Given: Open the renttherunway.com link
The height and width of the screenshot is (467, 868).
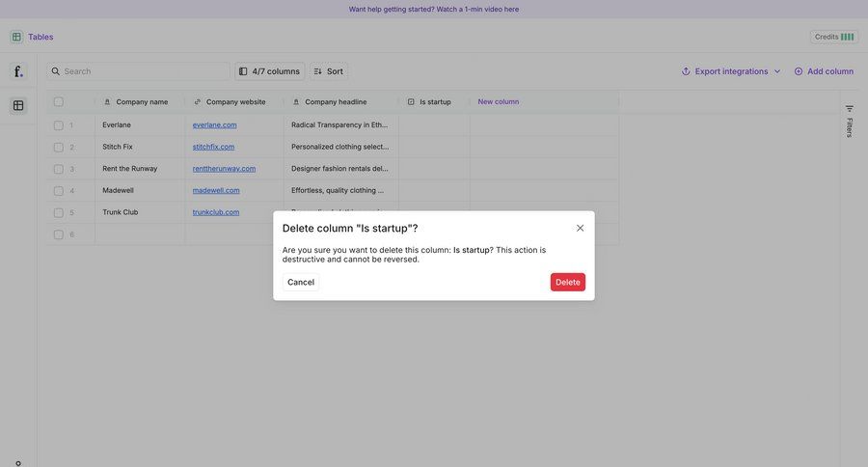Looking at the screenshot, I should point(224,169).
